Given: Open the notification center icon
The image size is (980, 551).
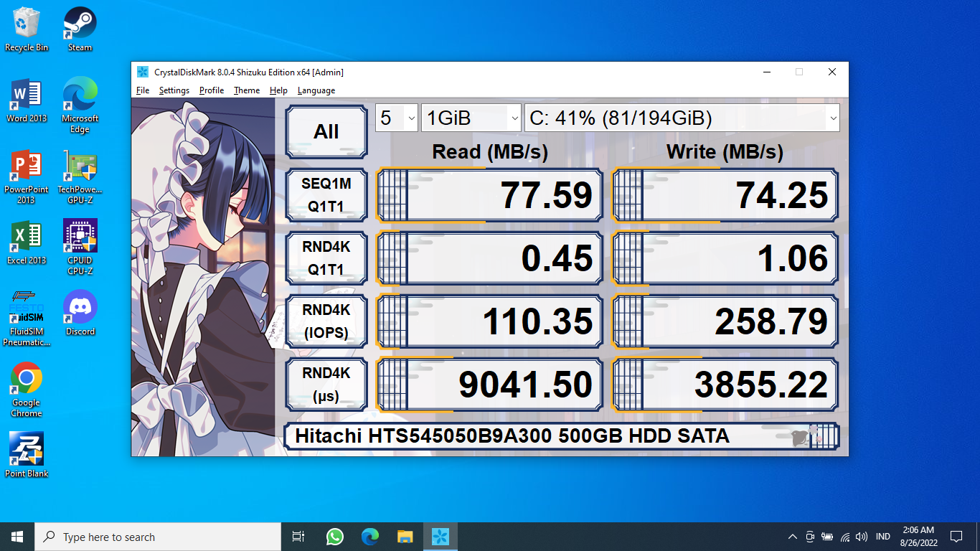Looking at the screenshot, I should [x=956, y=537].
